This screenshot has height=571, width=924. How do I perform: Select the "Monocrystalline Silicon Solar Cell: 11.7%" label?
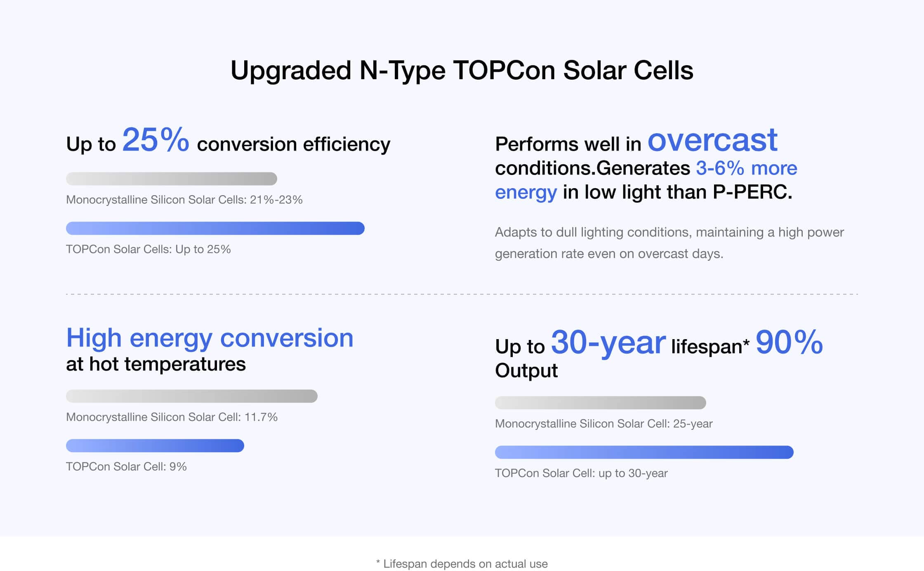pos(172,417)
